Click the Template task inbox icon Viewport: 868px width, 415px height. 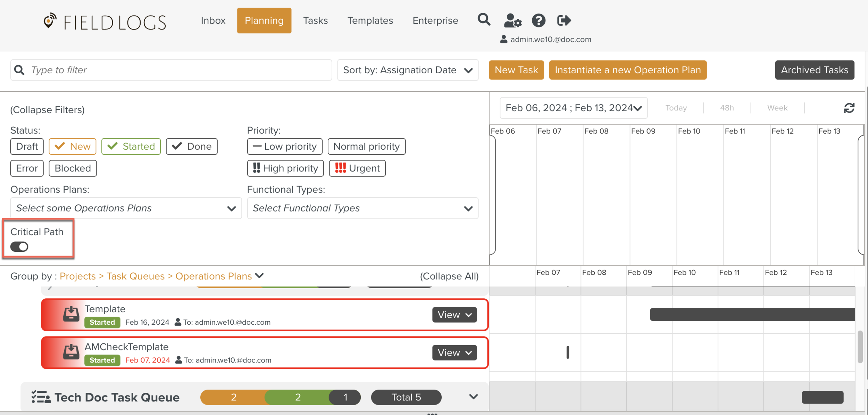tap(71, 314)
